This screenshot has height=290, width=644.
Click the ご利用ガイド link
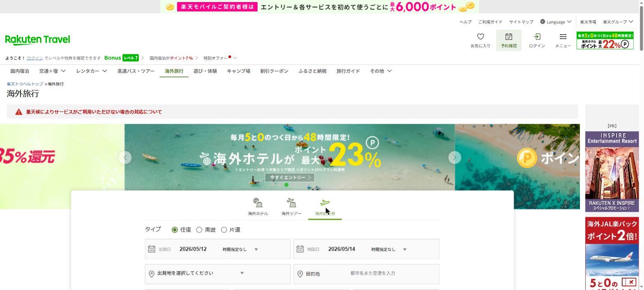[490, 22]
